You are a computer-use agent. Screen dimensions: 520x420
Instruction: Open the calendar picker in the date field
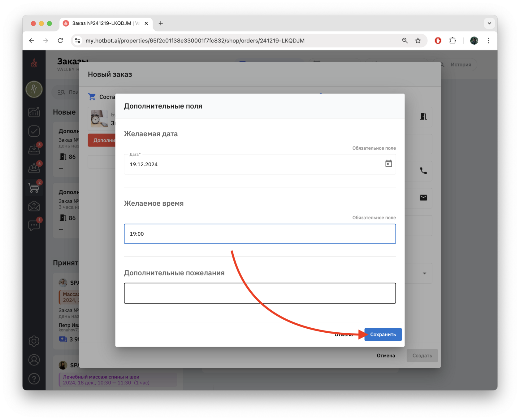388,164
